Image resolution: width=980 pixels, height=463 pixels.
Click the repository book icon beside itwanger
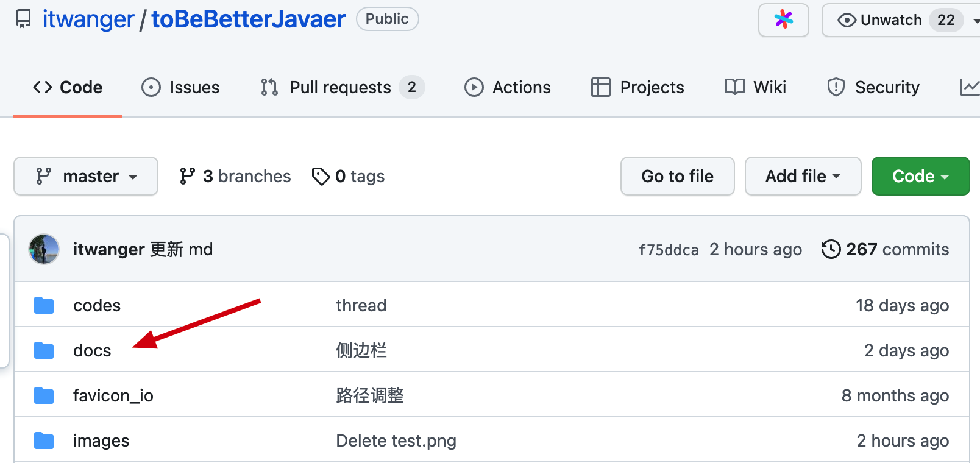[x=23, y=19]
